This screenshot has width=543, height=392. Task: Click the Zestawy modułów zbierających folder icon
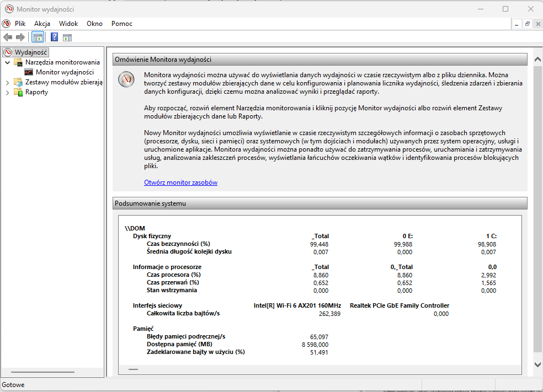18,82
